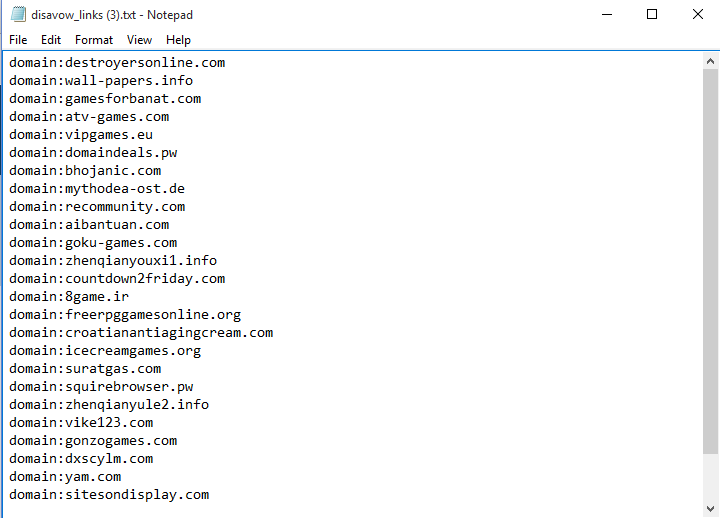Image resolution: width=720 pixels, height=518 pixels.
Task: Click the line domain:freerpggamesonline.org
Action: point(125,315)
